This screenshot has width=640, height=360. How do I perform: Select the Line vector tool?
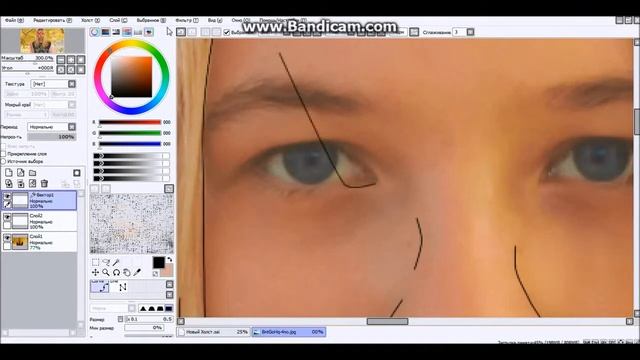(119, 287)
